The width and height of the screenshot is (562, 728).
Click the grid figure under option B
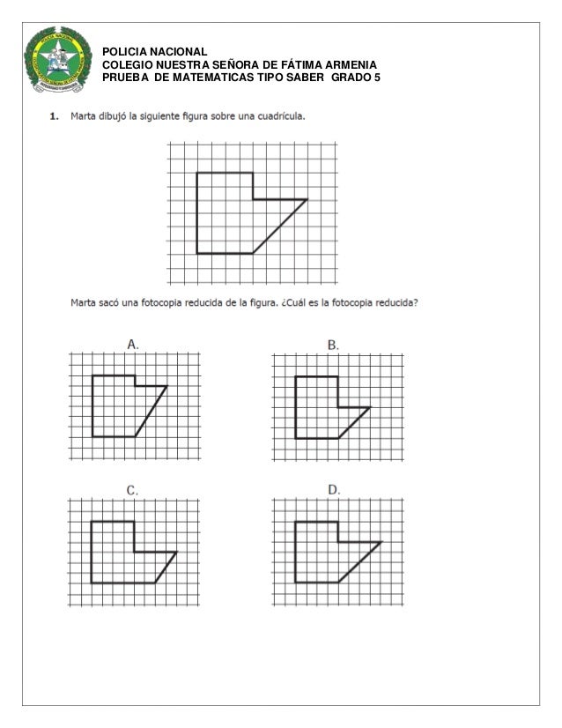tap(338, 407)
